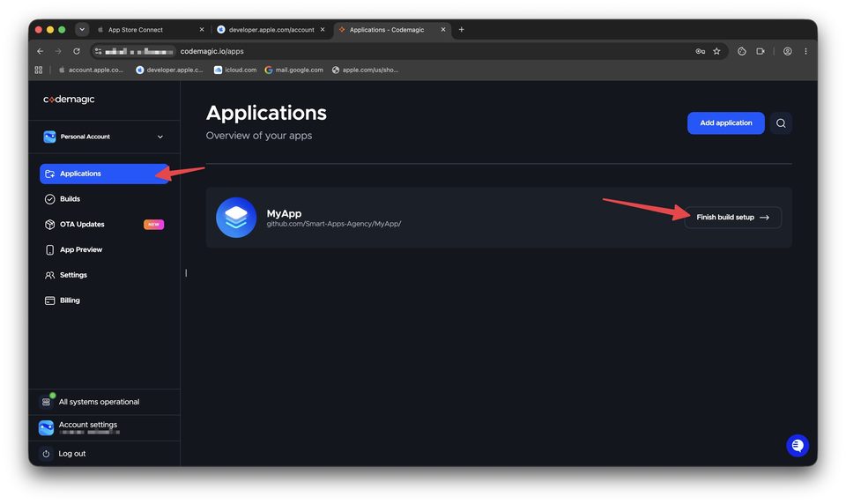Screen dimensions: 846x504
Task: Open the MyApp application icon
Action: pos(236,218)
